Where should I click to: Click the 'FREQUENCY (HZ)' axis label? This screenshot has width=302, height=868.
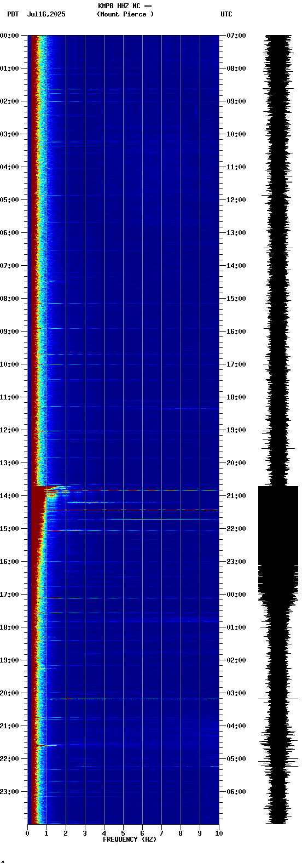[x=130, y=840]
